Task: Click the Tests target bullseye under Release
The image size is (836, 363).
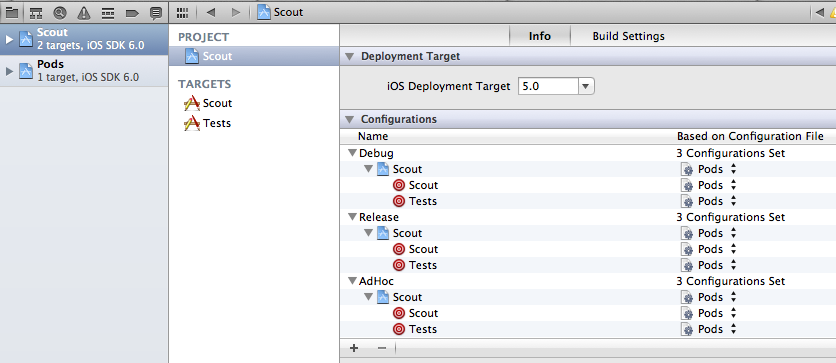Action: click(x=399, y=265)
